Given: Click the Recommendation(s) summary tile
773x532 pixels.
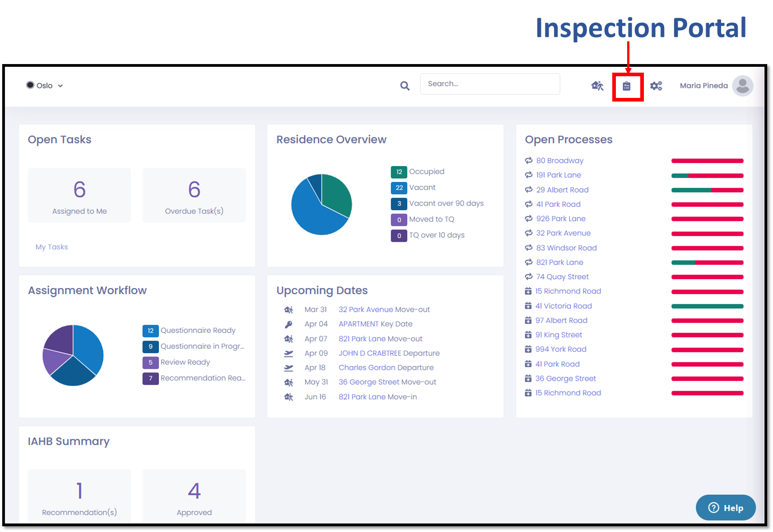Looking at the screenshot, I should 79,496.
